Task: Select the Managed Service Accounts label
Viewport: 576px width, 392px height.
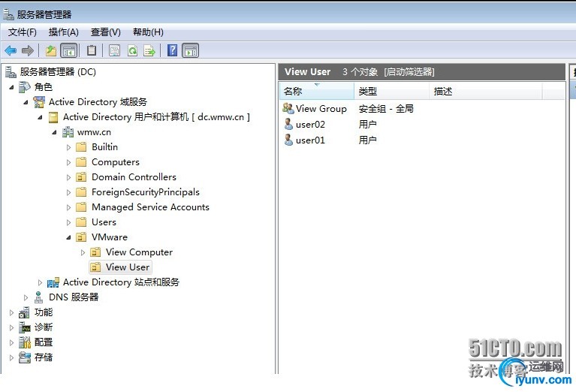Action: pyautogui.click(x=151, y=207)
